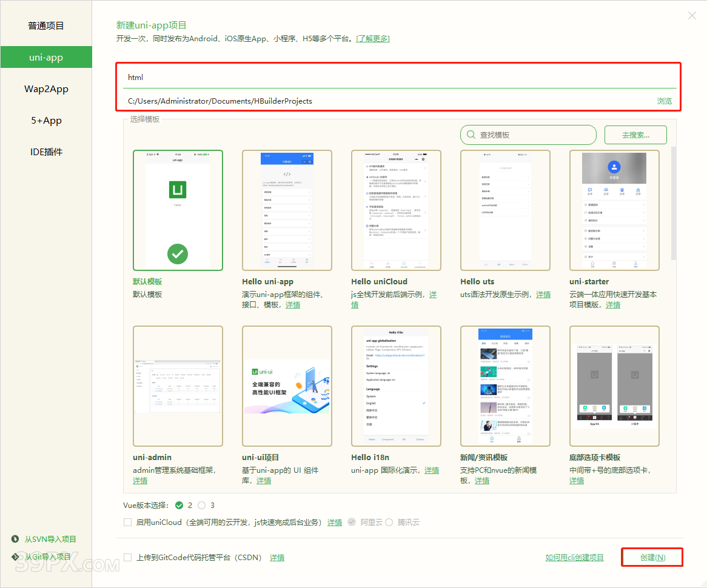
Task: Switch to the Wap2App tab
Action: [46, 89]
